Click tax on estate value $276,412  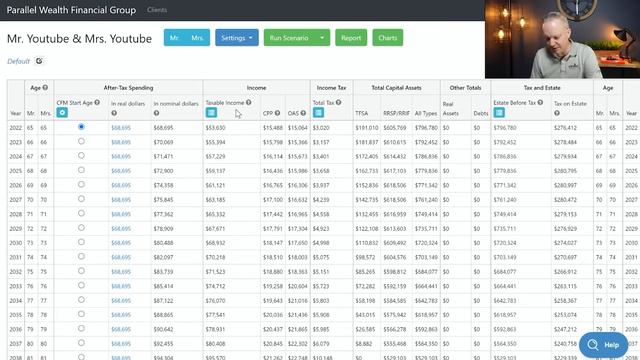tap(565, 128)
